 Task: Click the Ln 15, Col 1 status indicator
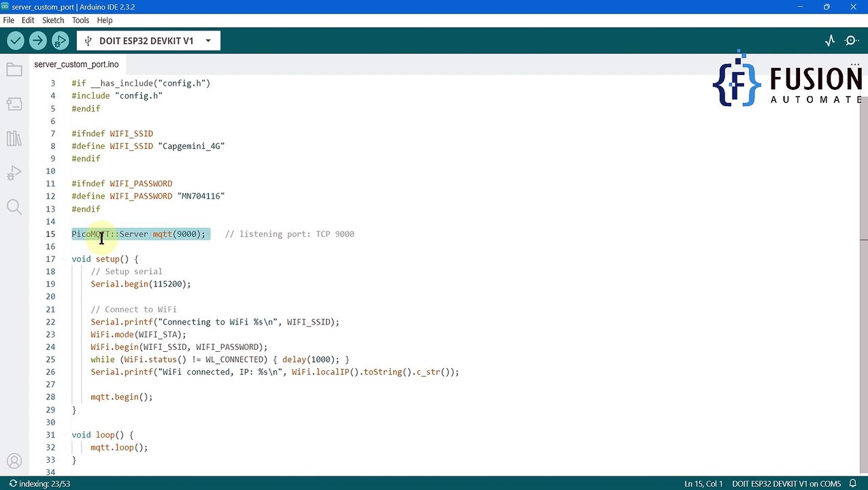[703, 484]
